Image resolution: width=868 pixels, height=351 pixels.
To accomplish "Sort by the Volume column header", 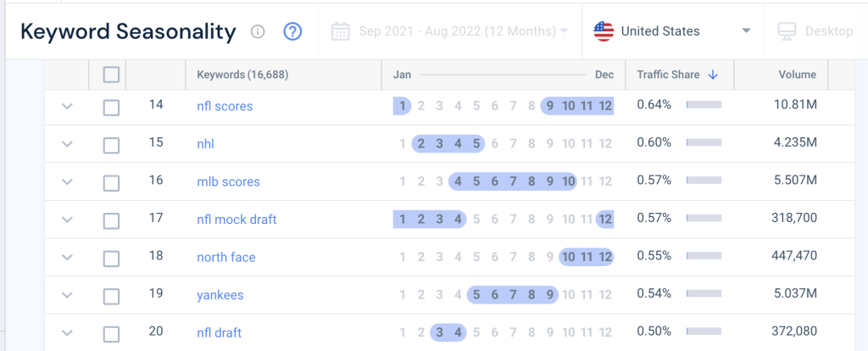I will (797, 75).
